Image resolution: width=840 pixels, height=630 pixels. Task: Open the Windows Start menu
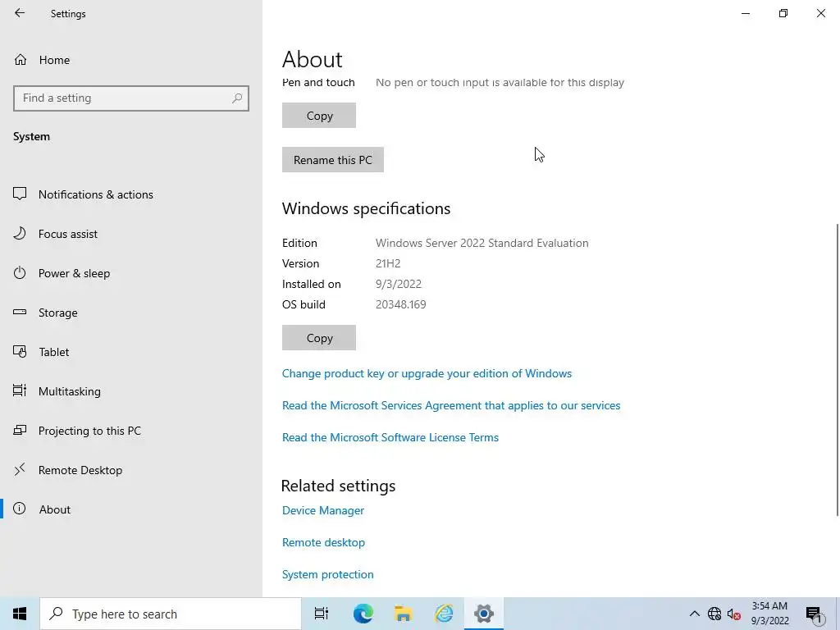click(x=20, y=614)
